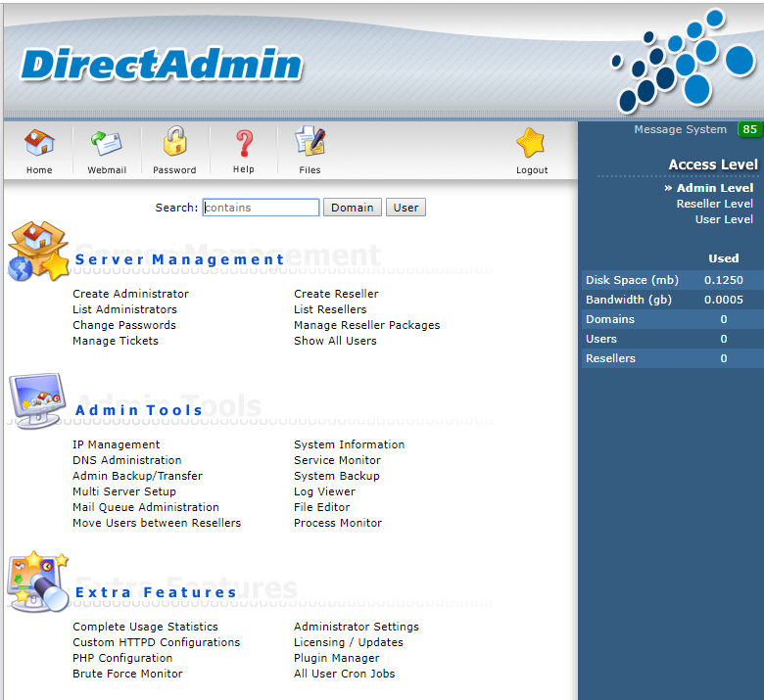
Task: Click the Extra Features heading
Action: point(156,592)
